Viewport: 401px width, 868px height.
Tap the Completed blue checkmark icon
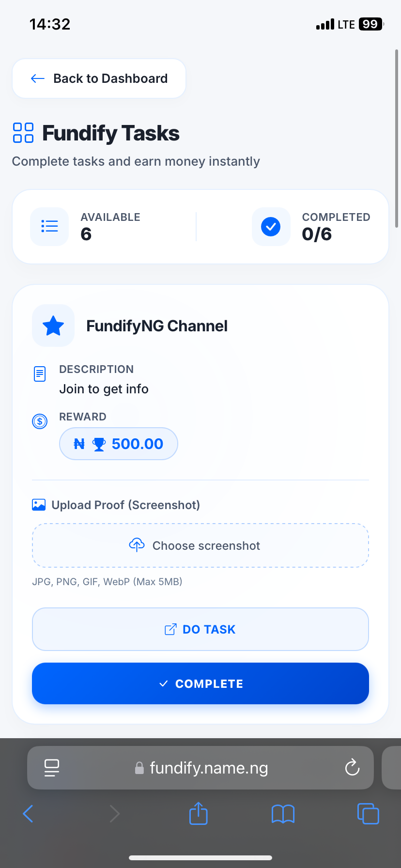(x=271, y=227)
